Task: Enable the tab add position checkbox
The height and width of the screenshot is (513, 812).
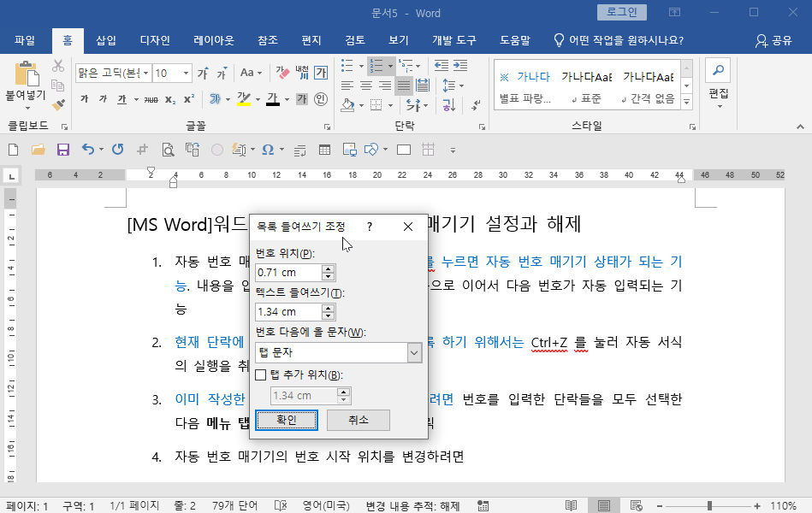Action: [261, 374]
